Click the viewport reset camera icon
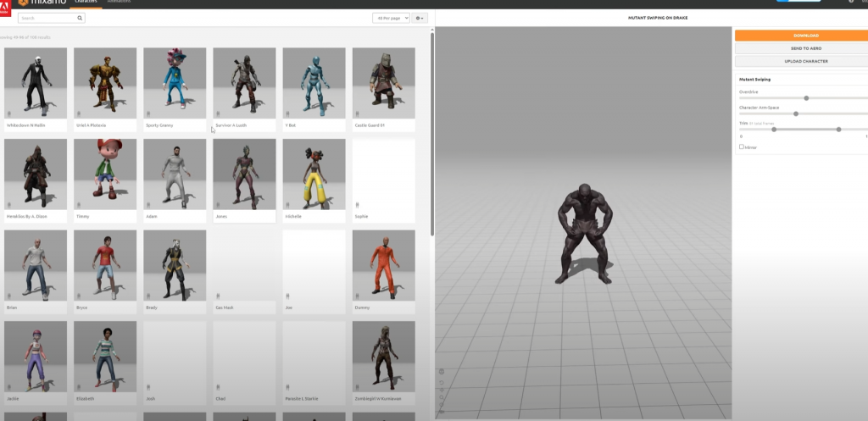Image resolution: width=868 pixels, height=421 pixels. (x=441, y=382)
